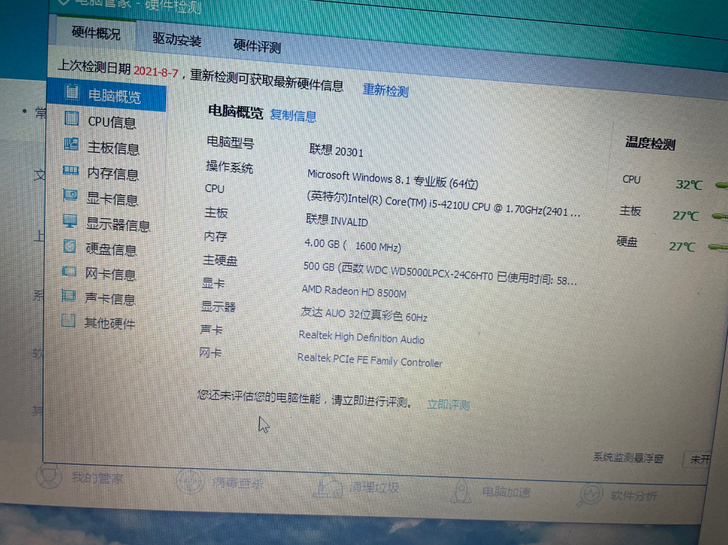Image resolution: width=728 pixels, height=545 pixels.
Task: Select Realtek High Definition Audio text
Action: coord(361,337)
